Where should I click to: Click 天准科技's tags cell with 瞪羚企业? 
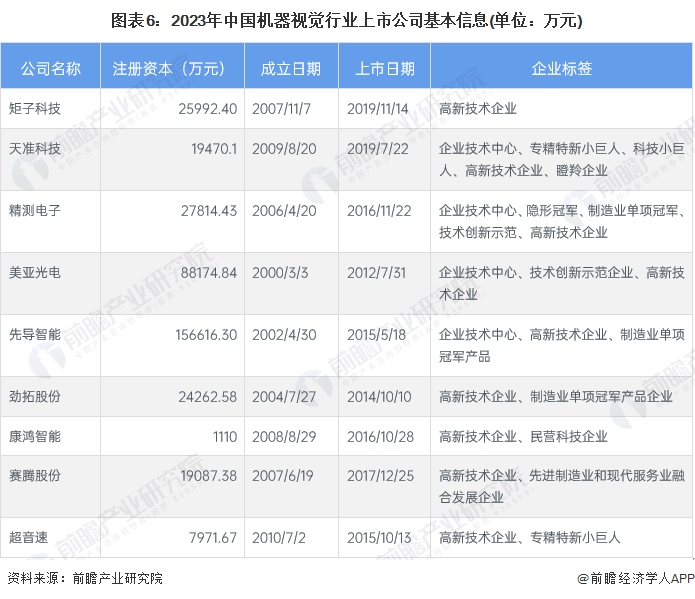(562, 159)
